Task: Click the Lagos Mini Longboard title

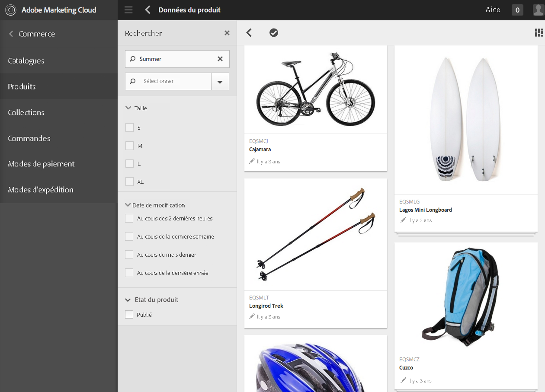Action: click(426, 210)
